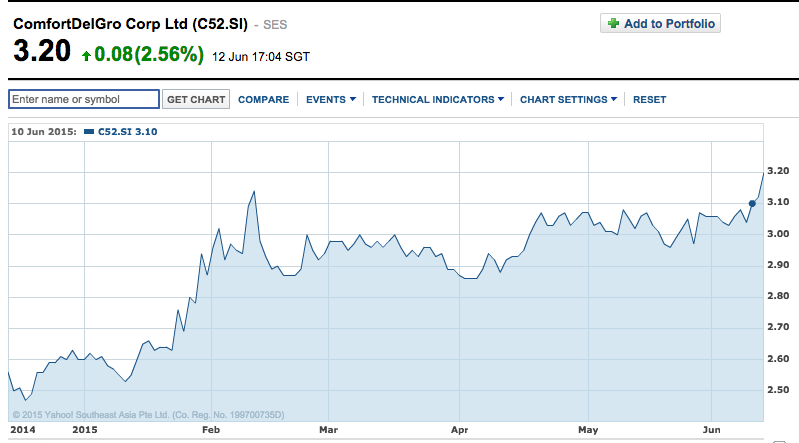Click the Apr axis label

pos(460,430)
